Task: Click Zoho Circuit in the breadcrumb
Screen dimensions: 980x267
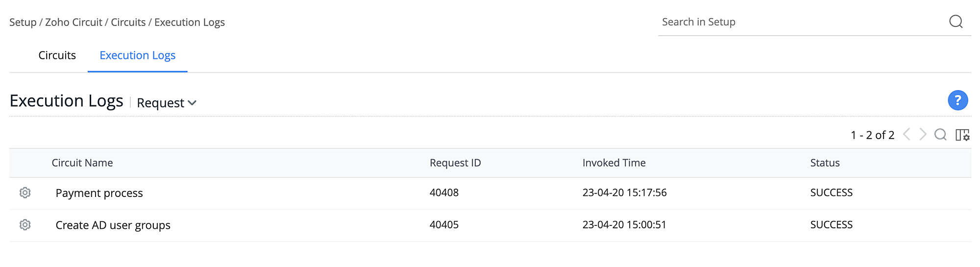Action: click(73, 22)
